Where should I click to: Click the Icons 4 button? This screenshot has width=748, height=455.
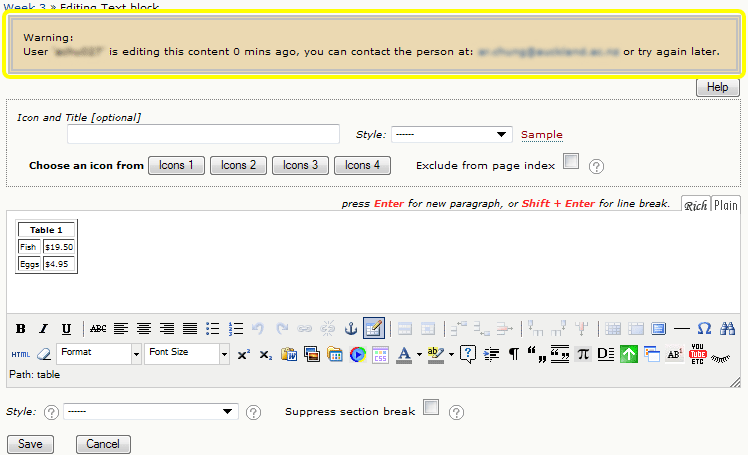(362, 165)
